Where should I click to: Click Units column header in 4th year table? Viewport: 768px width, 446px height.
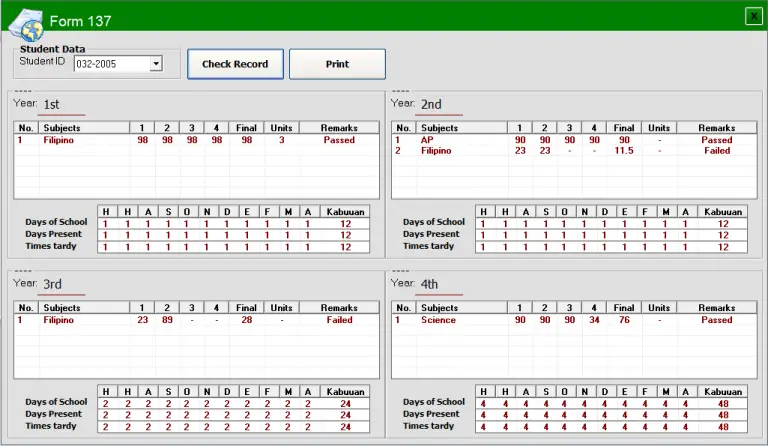tap(658, 308)
